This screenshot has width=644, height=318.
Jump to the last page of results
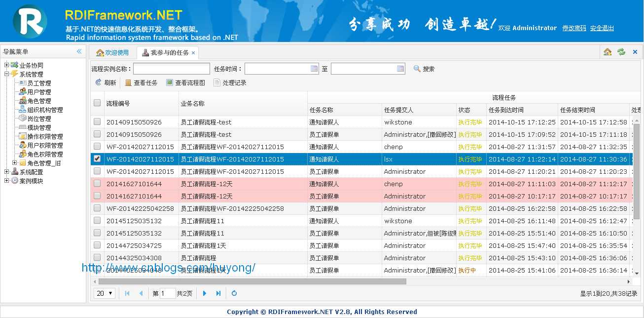click(218, 293)
